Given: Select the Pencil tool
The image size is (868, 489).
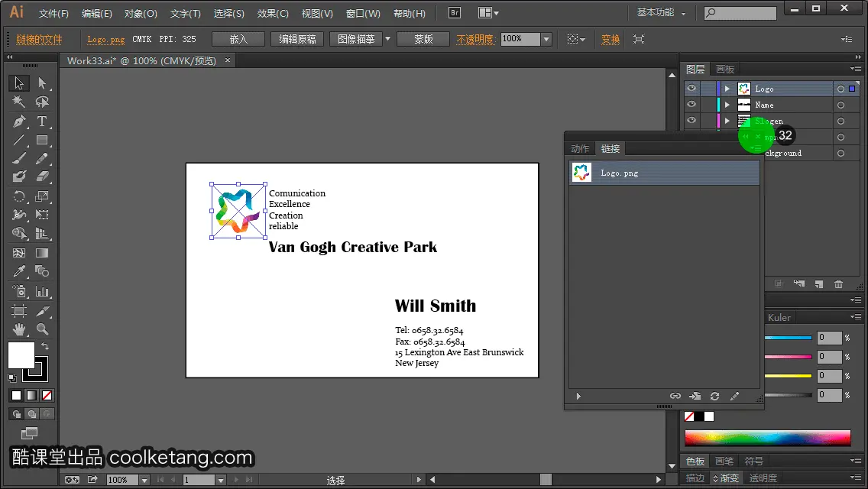Looking at the screenshot, I should tap(42, 158).
